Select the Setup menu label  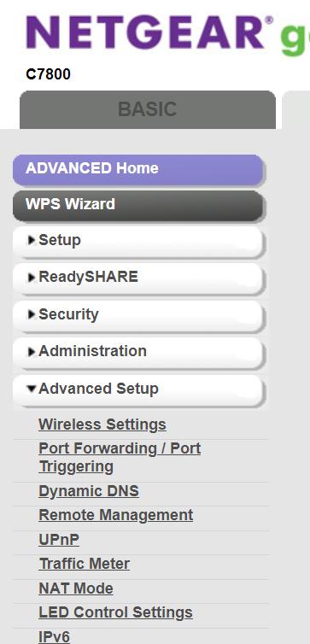tap(60, 240)
